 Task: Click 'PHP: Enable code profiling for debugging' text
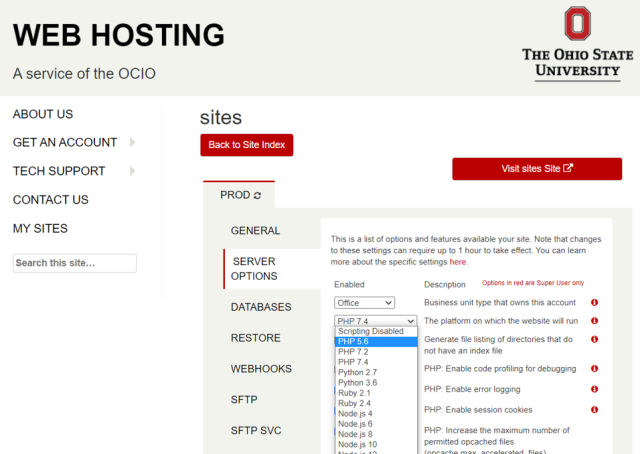(x=500, y=369)
